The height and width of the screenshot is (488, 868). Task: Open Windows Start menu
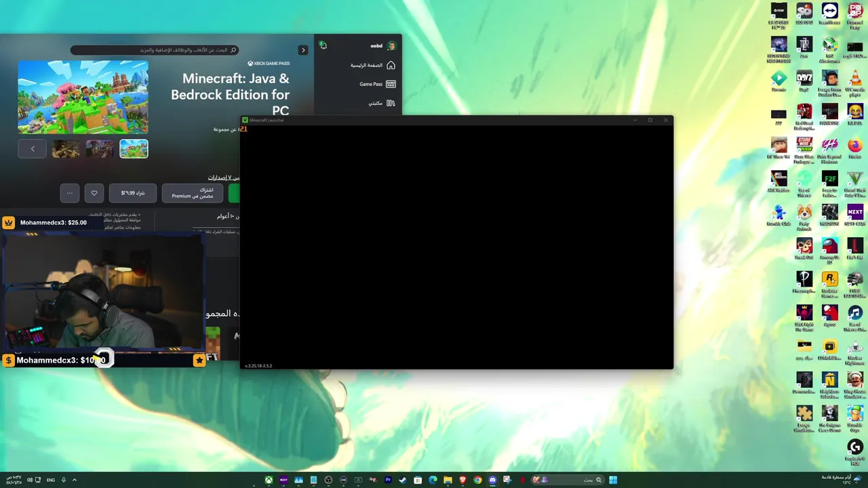pos(613,480)
